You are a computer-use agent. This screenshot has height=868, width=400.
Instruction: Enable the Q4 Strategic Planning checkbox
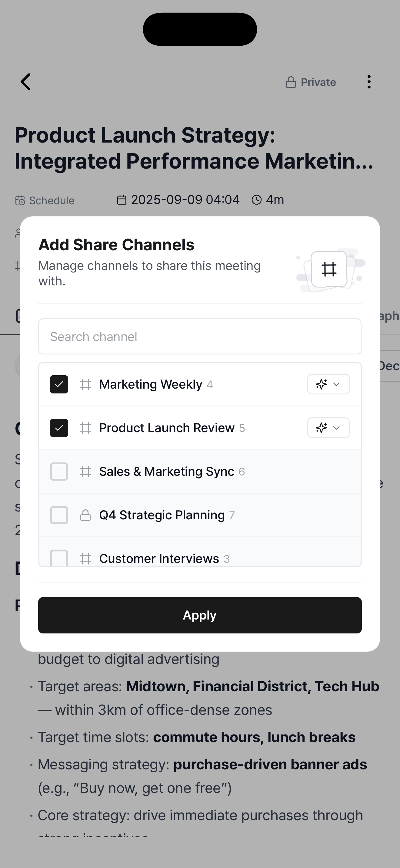point(59,515)
